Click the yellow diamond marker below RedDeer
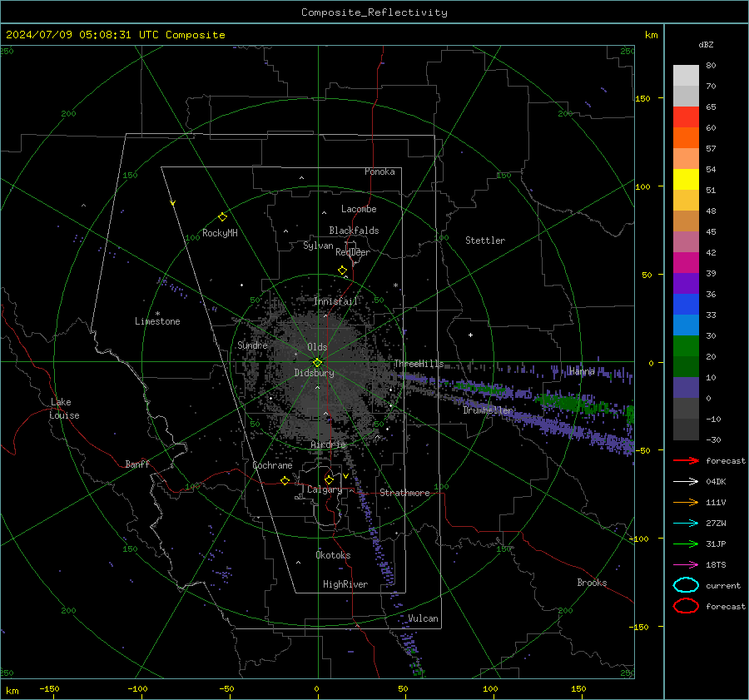This screenshot has height=700, width=749. 343,271
